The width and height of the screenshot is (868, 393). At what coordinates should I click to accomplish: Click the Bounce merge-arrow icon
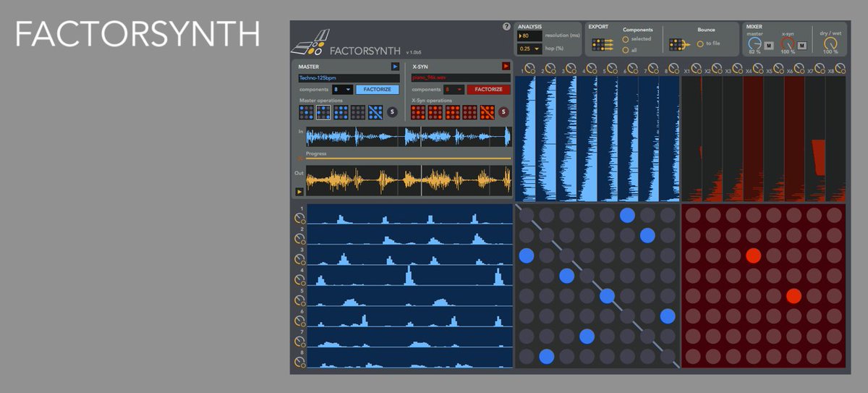pos(679,45)
